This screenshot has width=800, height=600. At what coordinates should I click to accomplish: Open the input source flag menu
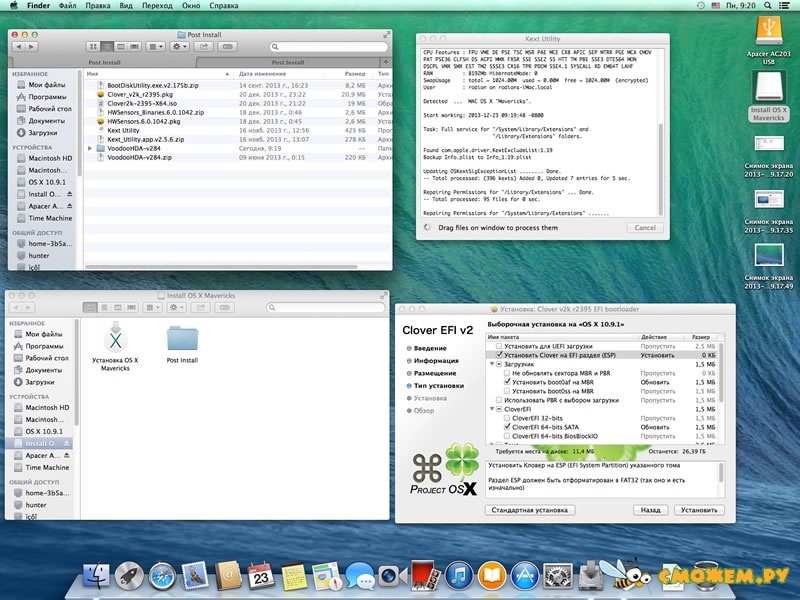click(715, 6)
